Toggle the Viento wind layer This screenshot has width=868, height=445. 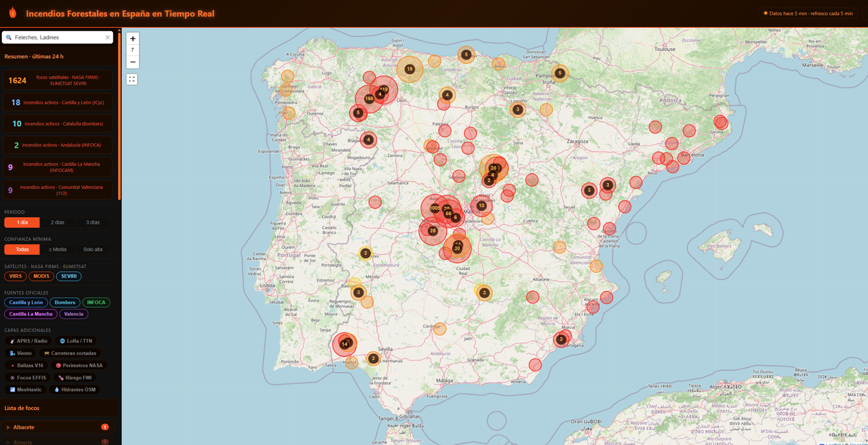pos(20,353)
